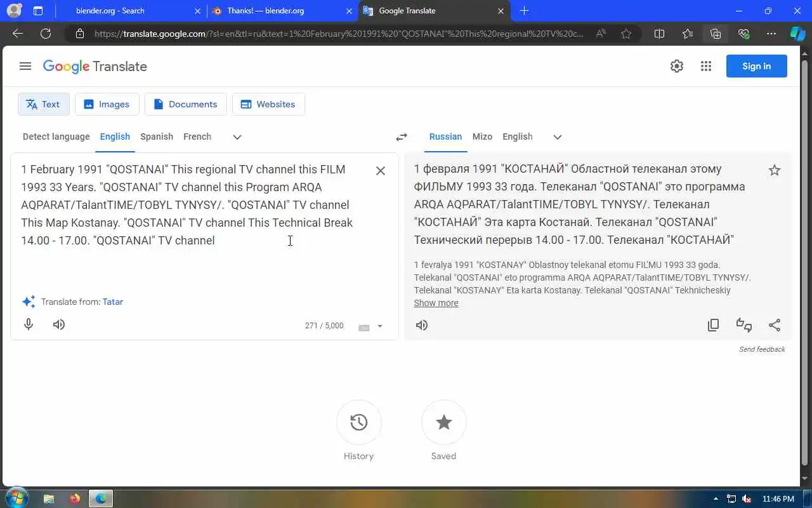Screen dimensions: 812x508
Task: Click the muted volume tray icon
Action: point(747,498)
